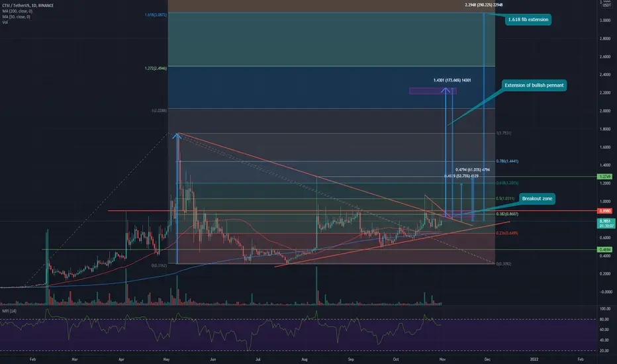This screenshot has height=364, width=617.
Task: Click the Mar label on time axis
Action: point(75,359)
